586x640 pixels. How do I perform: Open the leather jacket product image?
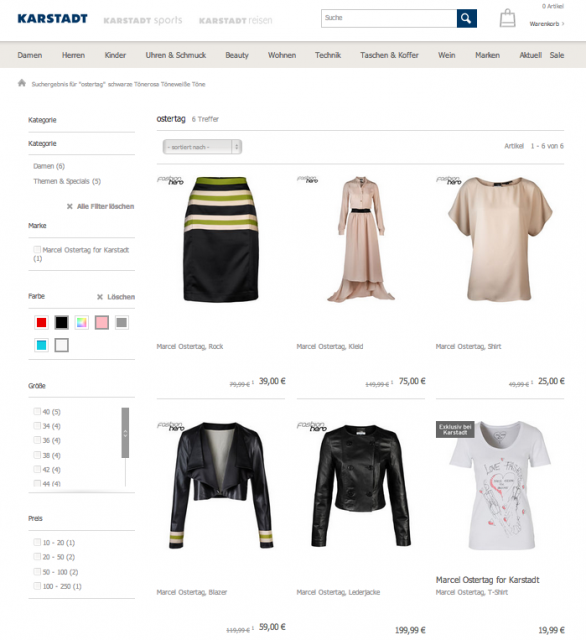tap(361, 486)
